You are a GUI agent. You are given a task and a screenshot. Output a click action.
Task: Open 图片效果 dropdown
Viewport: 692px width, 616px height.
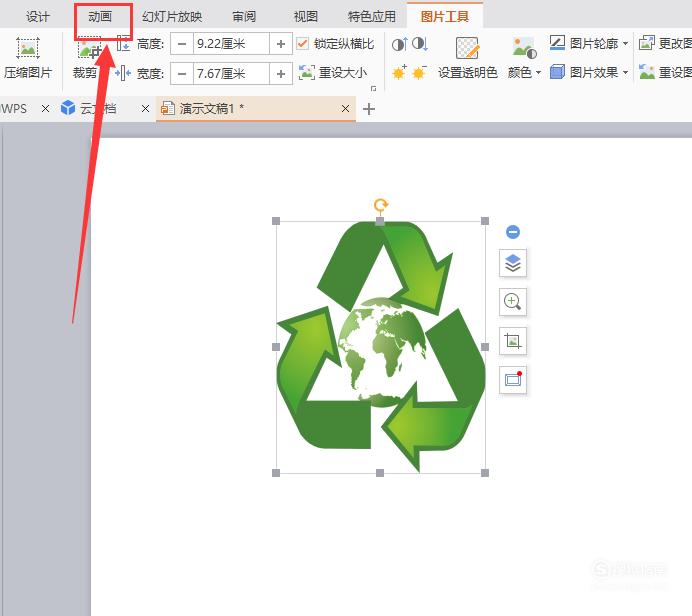pyautogui.click(x=589, y=72)
